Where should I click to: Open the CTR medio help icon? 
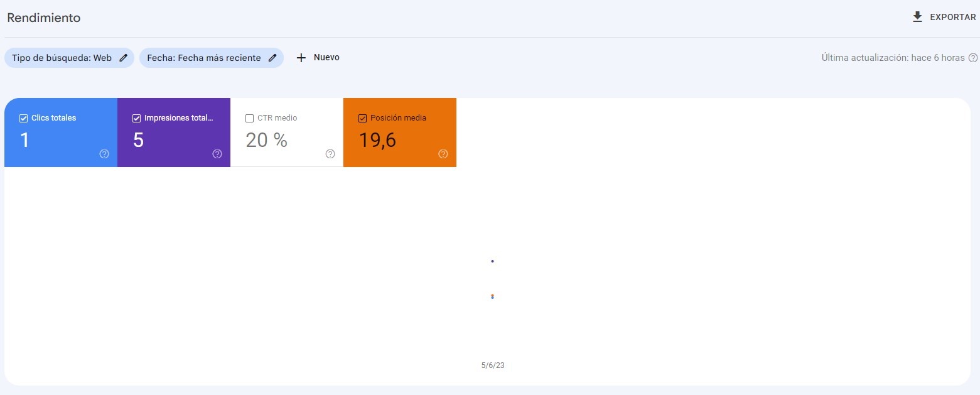[x=330, y=153]
